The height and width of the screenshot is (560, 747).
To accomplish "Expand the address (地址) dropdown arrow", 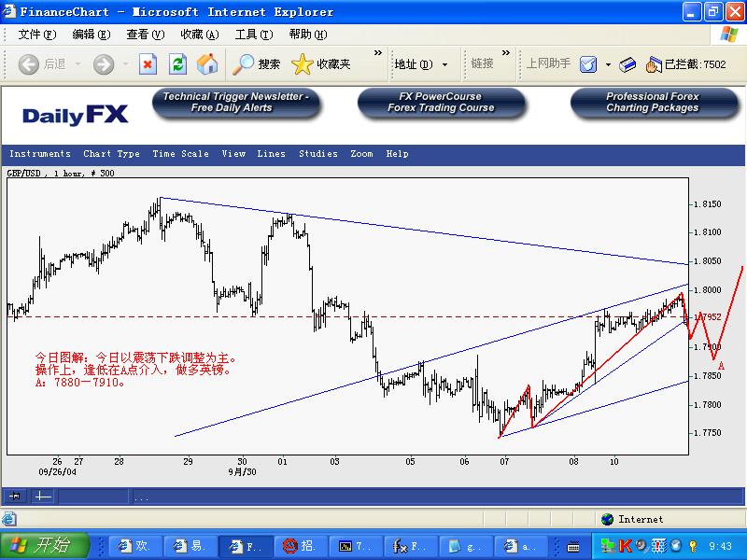I will coord(445,64).
